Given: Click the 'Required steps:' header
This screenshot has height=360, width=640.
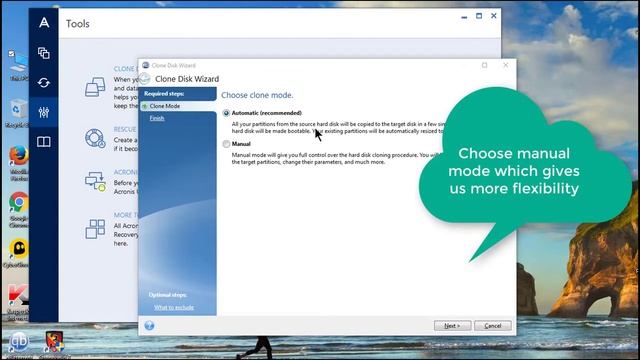Looking at the screenshot, I should 164,93.
